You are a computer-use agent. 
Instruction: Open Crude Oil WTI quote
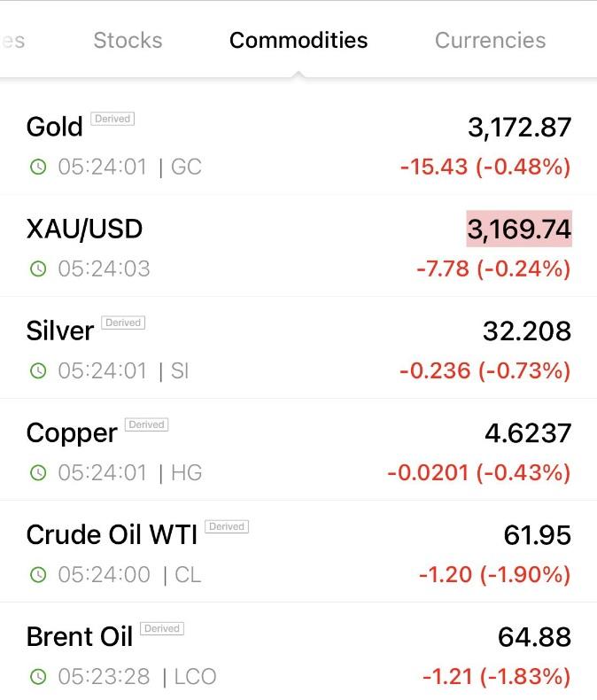298,551
